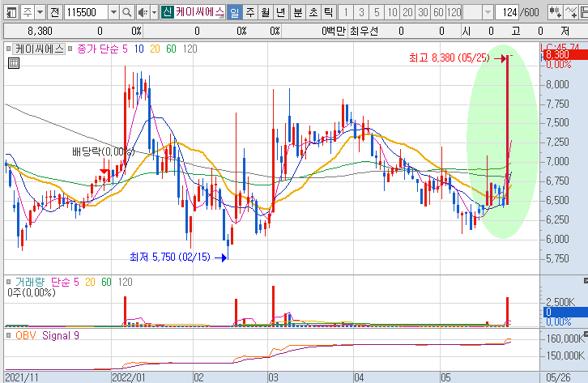Toggle the square marker before OBV

click(8, 335)
